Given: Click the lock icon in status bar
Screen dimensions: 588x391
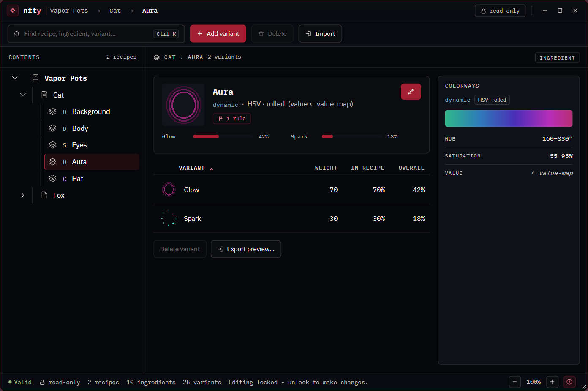Looking at the screenshot, I should coord(42,383).
